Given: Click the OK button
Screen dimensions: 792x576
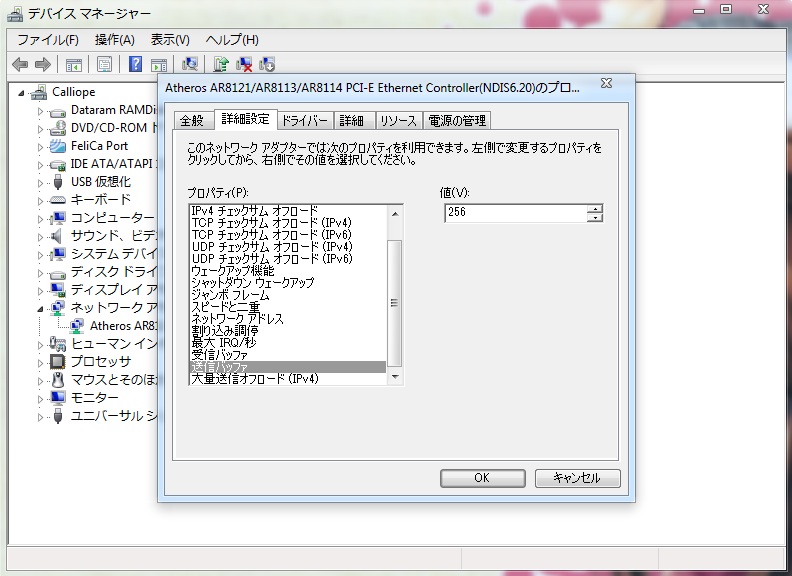Looking at the screenshot, I should pos(482,478).
